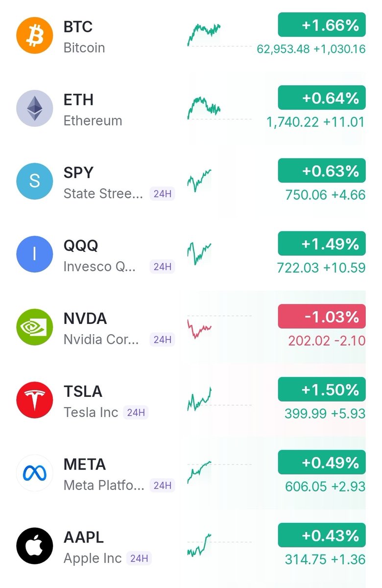Open the red NVDA sparkline chart
Screen dimensions: 382x588
pyautogui.click(x=200, y=328)
